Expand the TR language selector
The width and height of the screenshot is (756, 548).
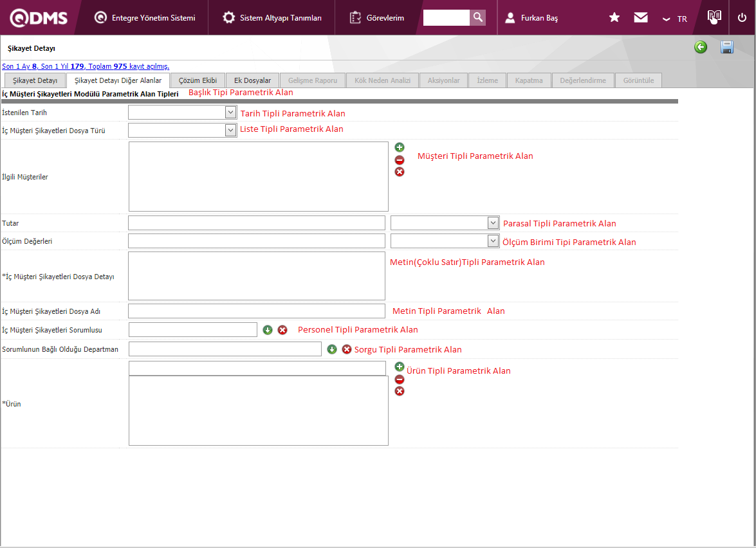[674, 19]
